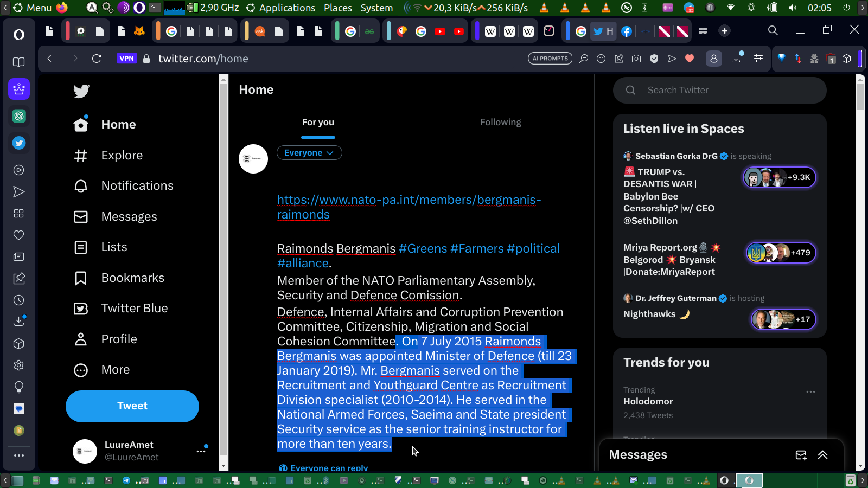Viewport: 868px width, 488px height.
Task: Open Firefox from the top panel
Action: pyautogui.click(x=62, y=8)
